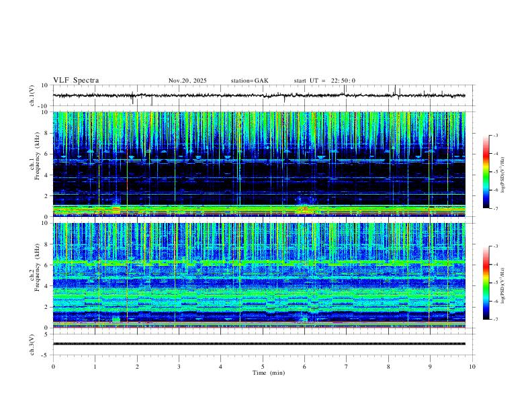This screenshot has width=532, height=411.
Task: Click the "7" tick on the time axis
Action: (x=347, y=367)
